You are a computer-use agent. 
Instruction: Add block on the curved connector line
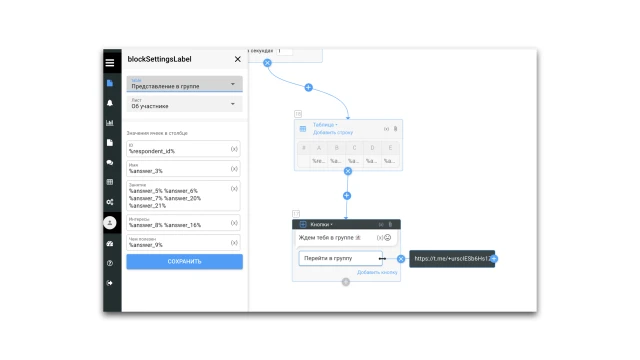309,87
